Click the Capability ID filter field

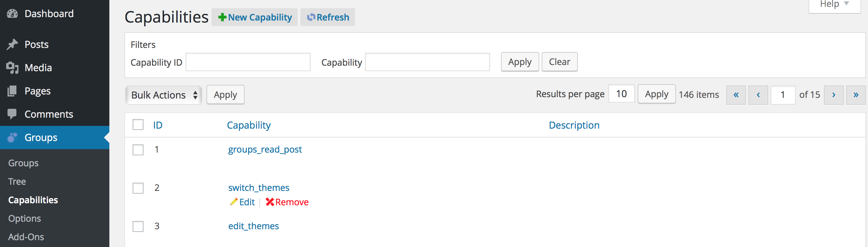[248, 62]
